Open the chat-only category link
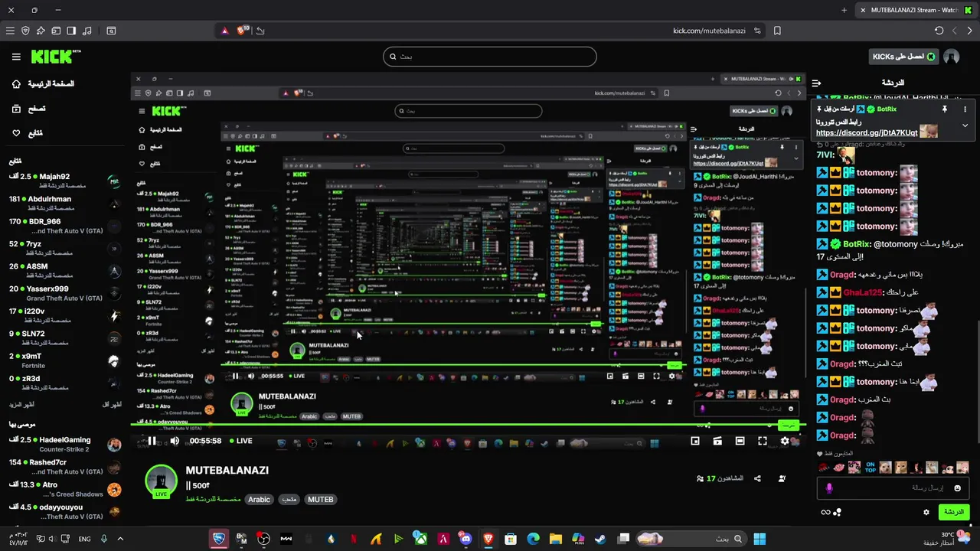 coord(213,499)
